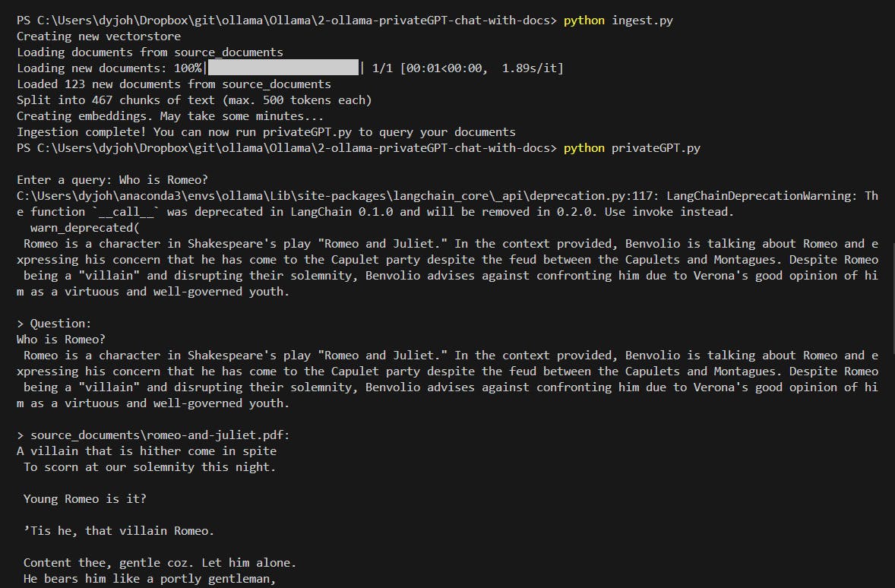Click 'Loaded 123 new documents' output line

click(174, 84)
